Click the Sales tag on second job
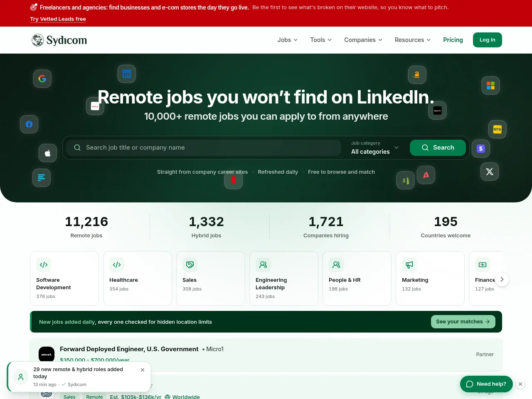Viewport: 532px width, 399px height. (69, 397)
